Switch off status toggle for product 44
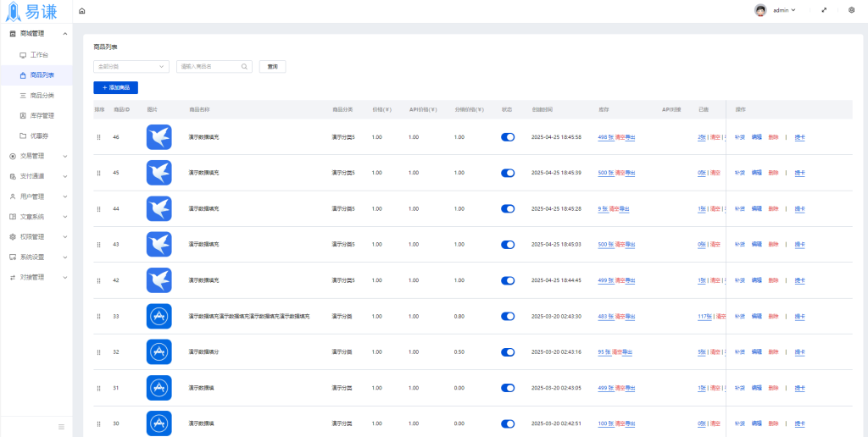This screenshot has width=868, height=437. point(508,208)
